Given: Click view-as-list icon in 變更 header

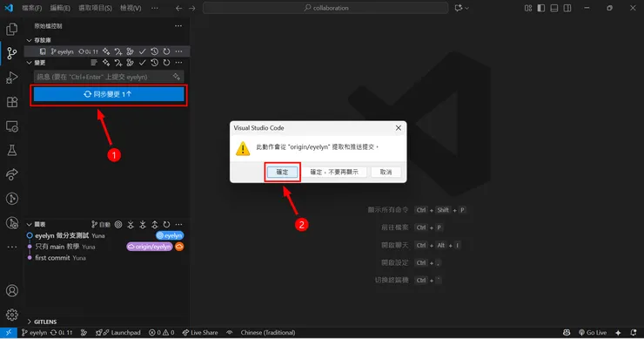Looking at the screenshot, I should point(94,63).
